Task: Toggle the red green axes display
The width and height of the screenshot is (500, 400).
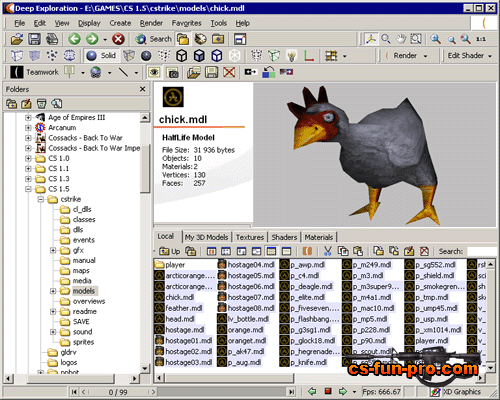Action: pyautogui.click(x=309, y=56)
